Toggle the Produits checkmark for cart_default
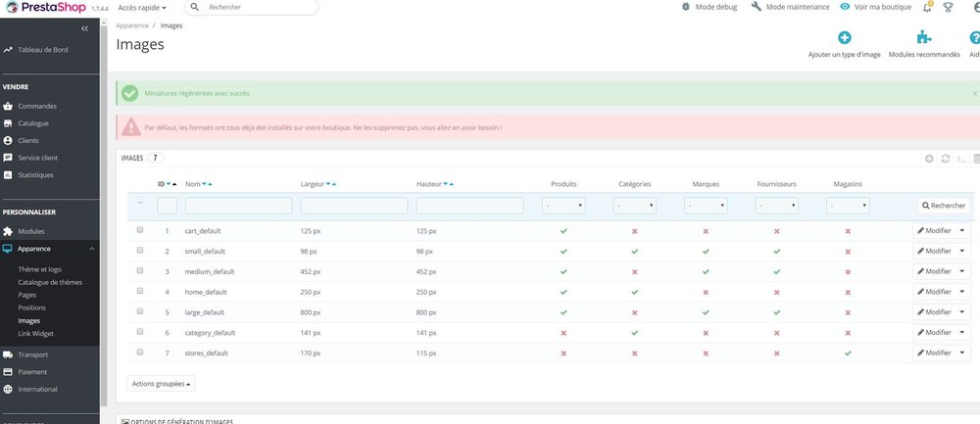 (x=563, y=231)
